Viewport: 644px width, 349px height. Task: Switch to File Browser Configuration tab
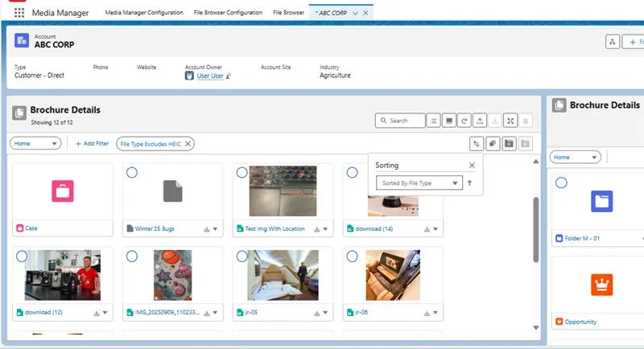click(x=228, y=13)
